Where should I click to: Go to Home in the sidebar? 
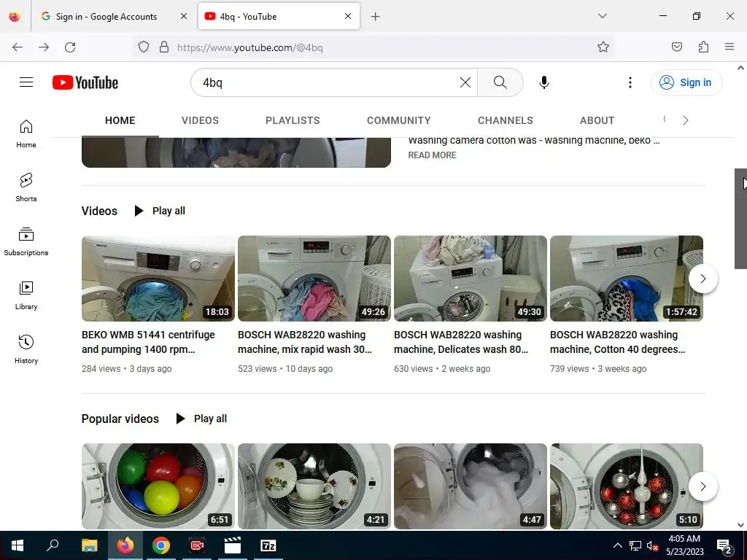[x=26, y=134]
